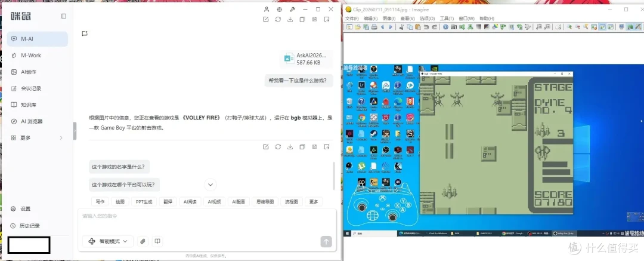Open the 帮助(H) menu in Imagine
Screen dimensions: 644x261
tap(487, 19)
